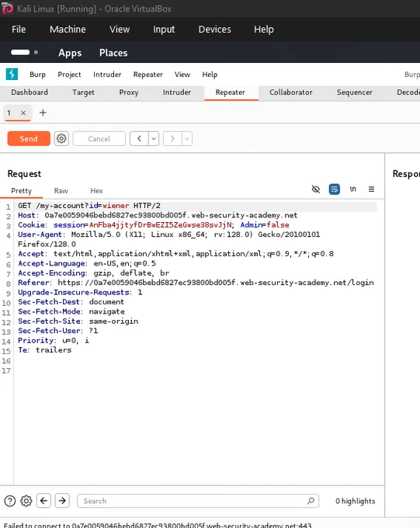Open the Request panel hamburger menu icon

pyautogui.click(x=371, y=189)
